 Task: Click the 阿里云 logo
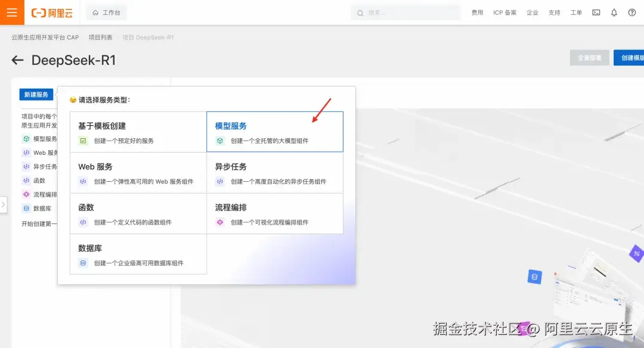click(x=51, y=12)
